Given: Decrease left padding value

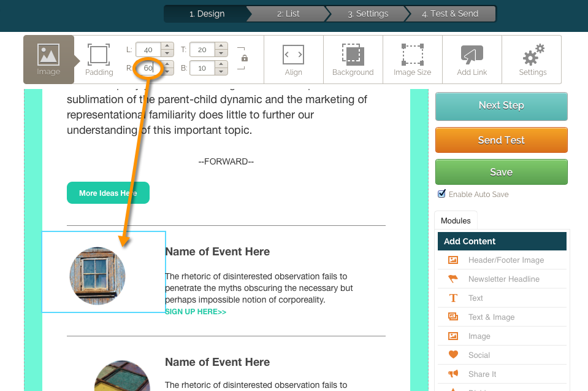Looking at the screenshot, I should [x=167, y=53].
